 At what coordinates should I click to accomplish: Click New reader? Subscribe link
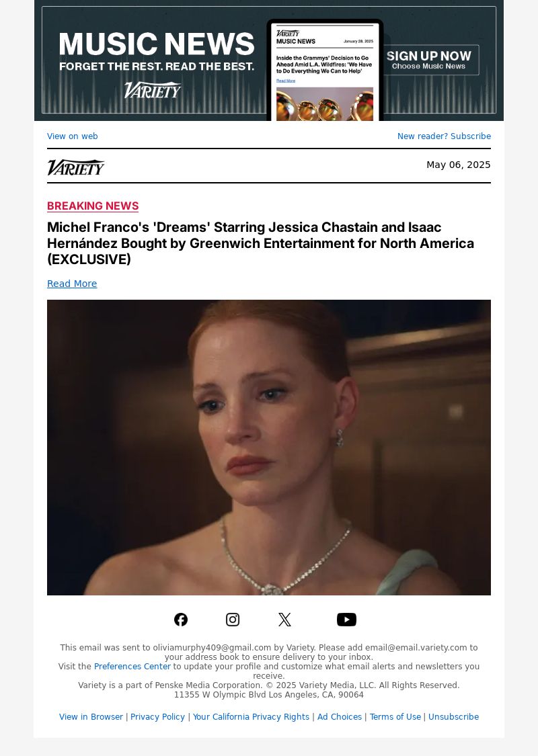pyautogui.click(x=444, y=136)
